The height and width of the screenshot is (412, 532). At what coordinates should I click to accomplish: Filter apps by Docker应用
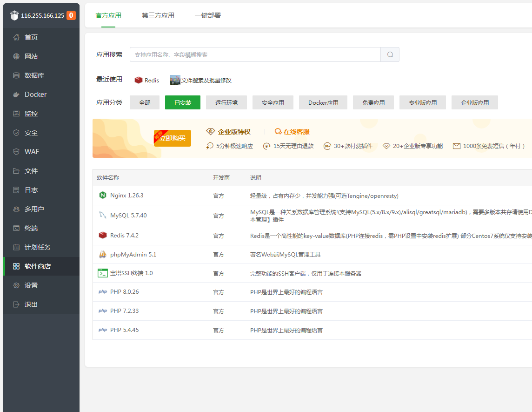[323, 102]
